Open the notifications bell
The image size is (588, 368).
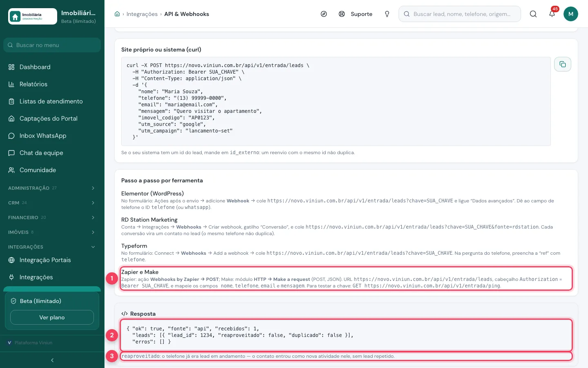click(x=552, y=14)
